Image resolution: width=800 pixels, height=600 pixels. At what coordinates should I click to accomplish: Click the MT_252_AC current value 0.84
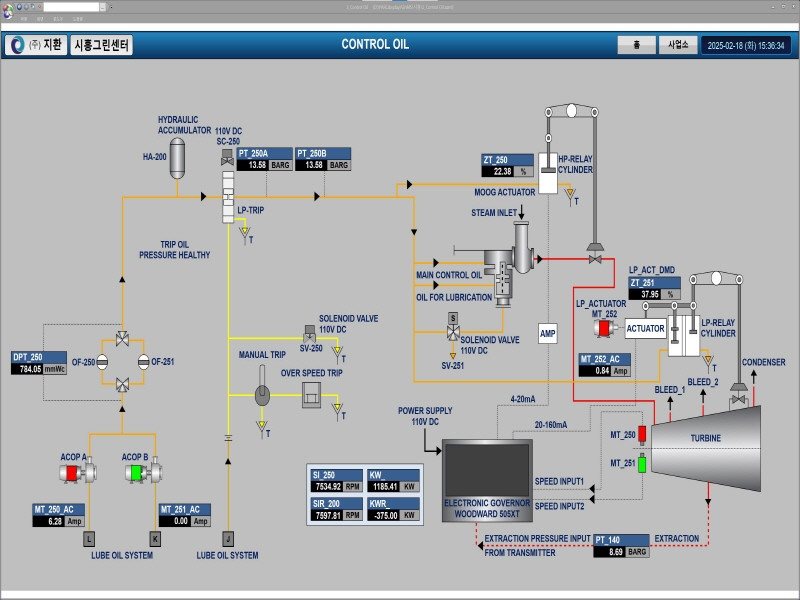tap(595, 371)
